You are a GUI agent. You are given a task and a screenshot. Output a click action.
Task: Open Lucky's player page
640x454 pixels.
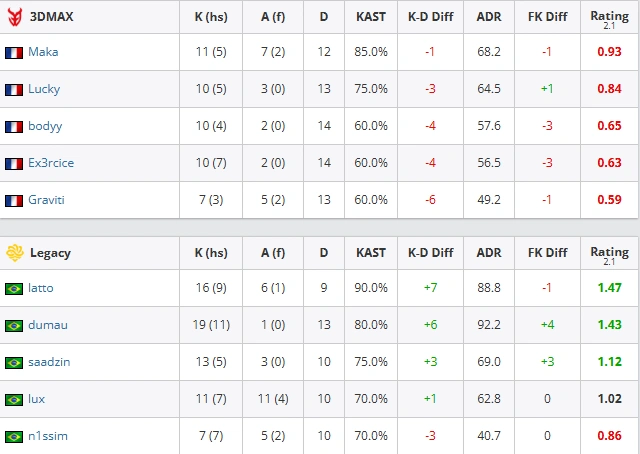[x=44, y=89]
